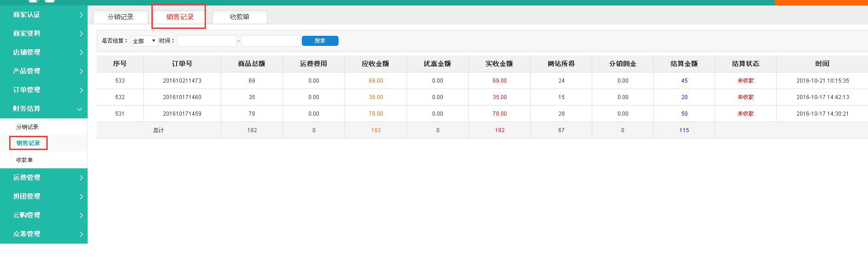The height and width of the screenshot is (262, 868).
Task: Click the 商品总额 column header
Action: [252, 64]
